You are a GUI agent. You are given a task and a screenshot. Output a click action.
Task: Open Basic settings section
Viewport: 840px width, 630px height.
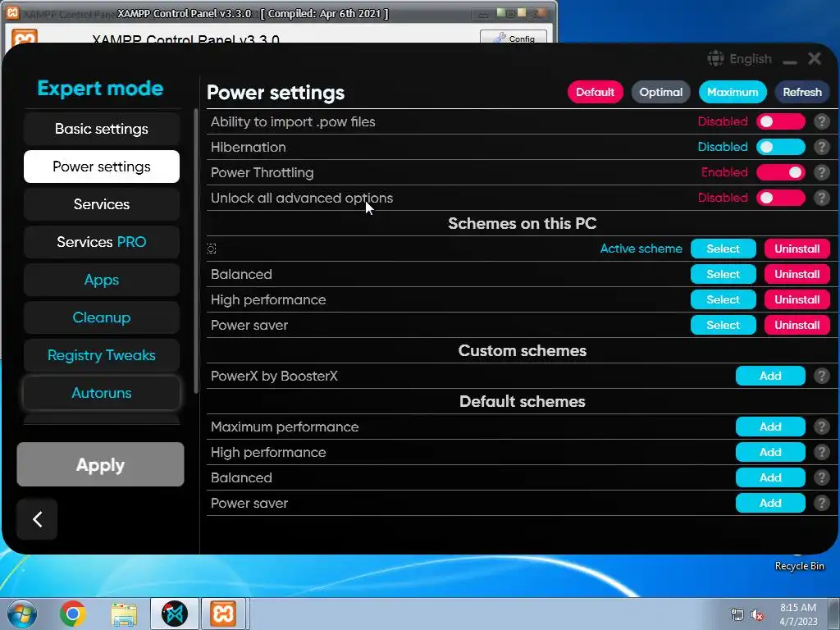[101, 129]
